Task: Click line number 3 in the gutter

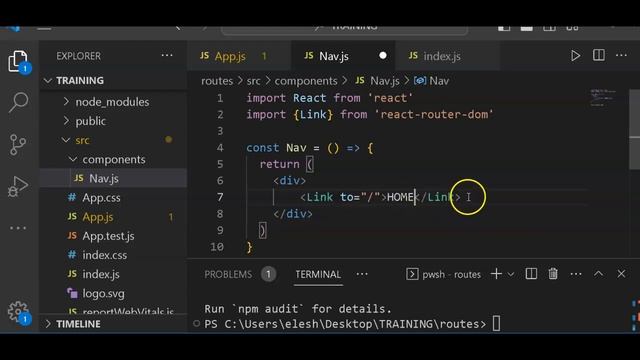Action: 220,131
